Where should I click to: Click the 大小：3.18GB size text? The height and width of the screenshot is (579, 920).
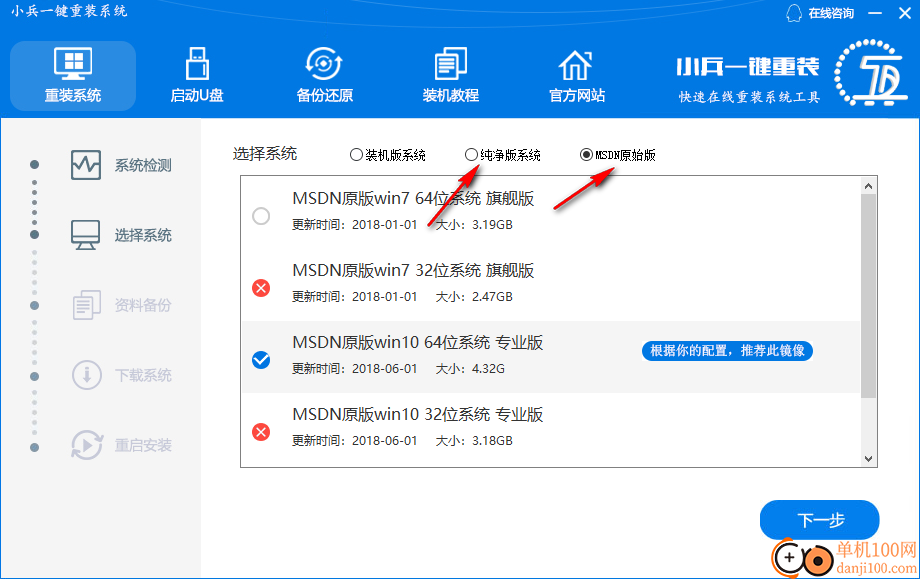pos(473,441)
